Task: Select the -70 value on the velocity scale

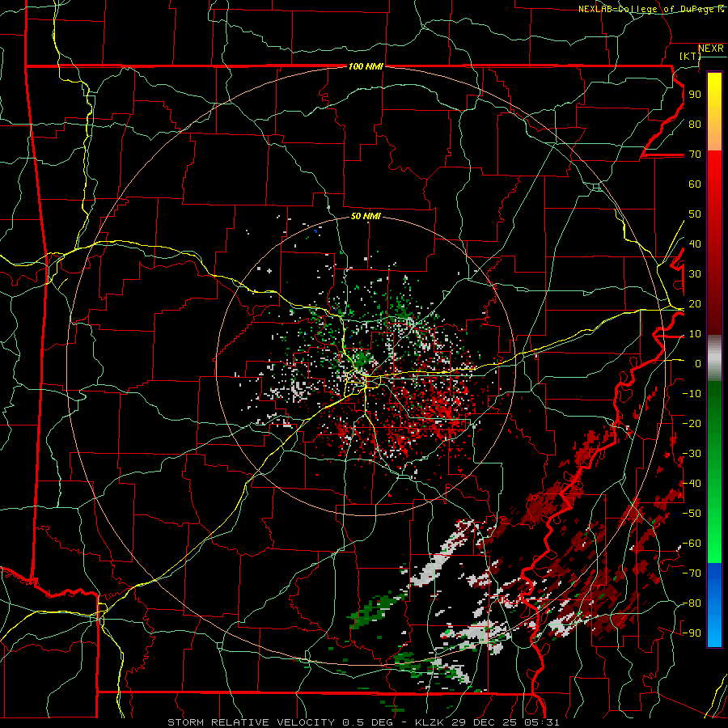Action: [x=692, y=574]
